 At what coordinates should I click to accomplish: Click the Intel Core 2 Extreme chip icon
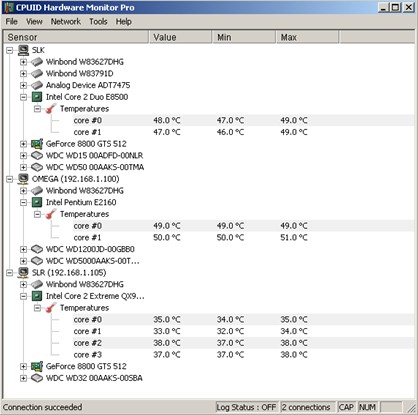tap(37, 296)
